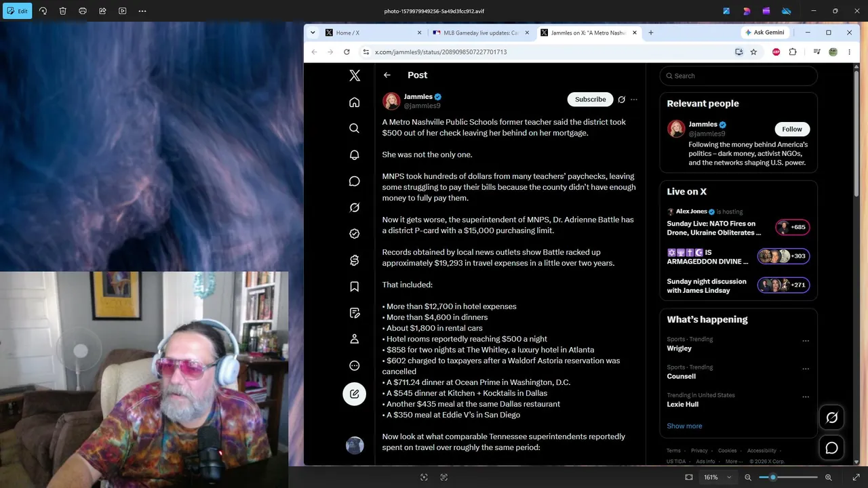Viewport: 868px width, 488px height.
Task: Open options dots for Wrigley trend
Action: 806,341
